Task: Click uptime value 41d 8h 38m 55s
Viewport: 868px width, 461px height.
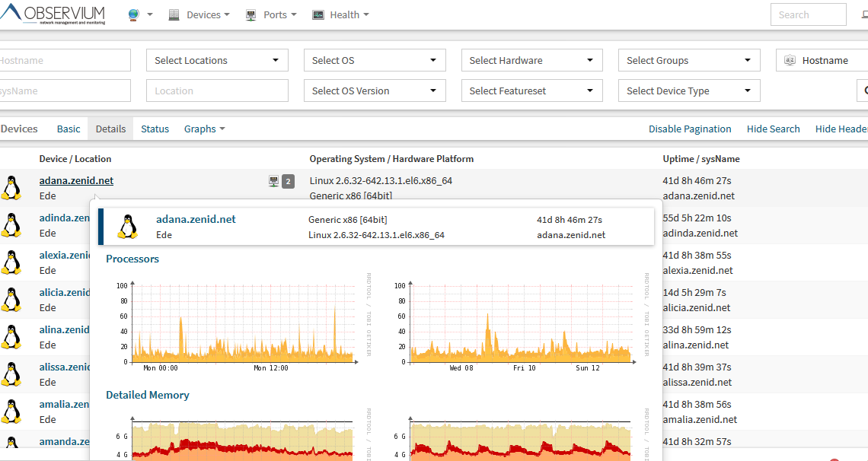Action: (x=697, y=256)
